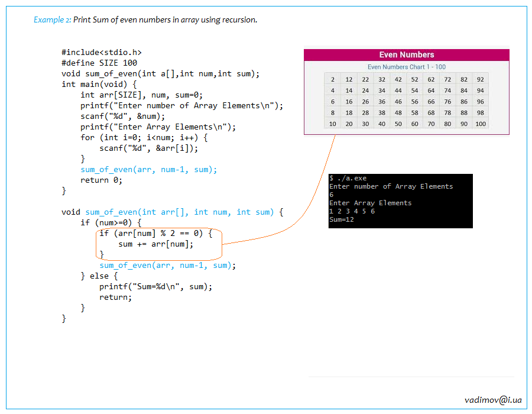Image resolution: width=532 pixels, height=414 pixels.
Task: Select the "#include<stdio.h>" code line
Action: pyautogui.click(x=102, y=52)
